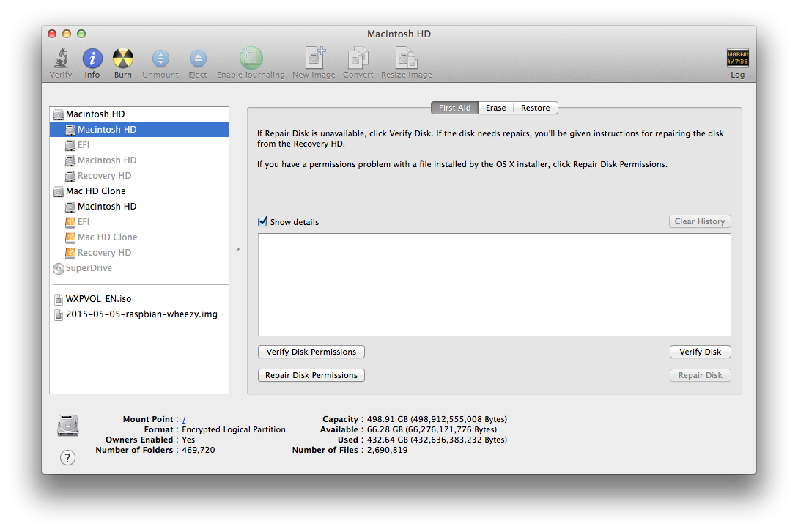Switch to the Restore tab
This screenshot has width=798, height=532.
[x=536, y=108]
